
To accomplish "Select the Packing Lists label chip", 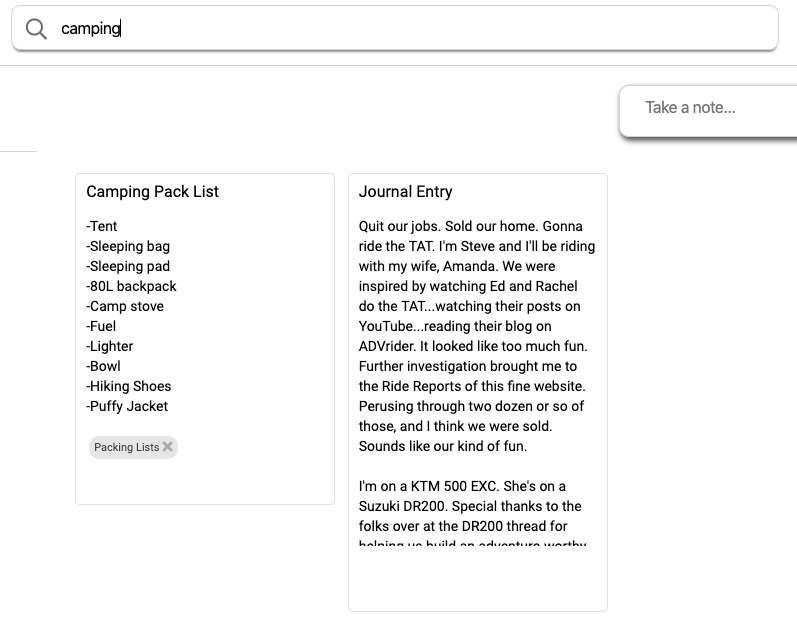I will click(x=126, y=447).
